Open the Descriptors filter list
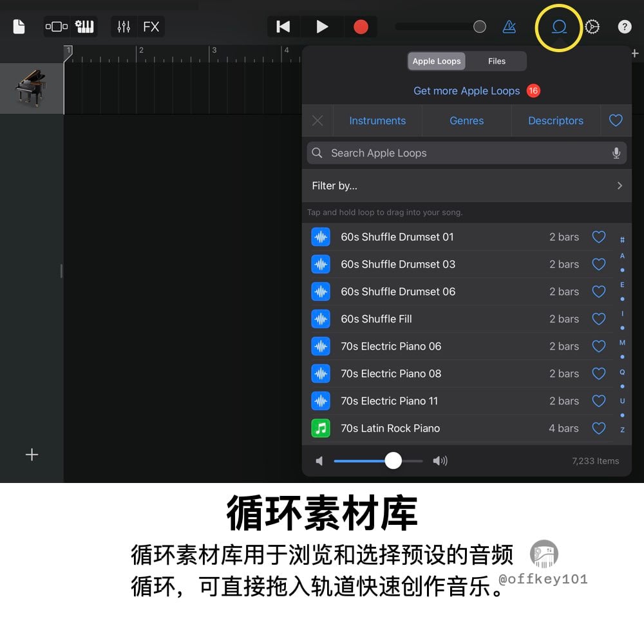The width and height of the screenshot is (644, 644). pyautogui.click(x=556, y=120)
